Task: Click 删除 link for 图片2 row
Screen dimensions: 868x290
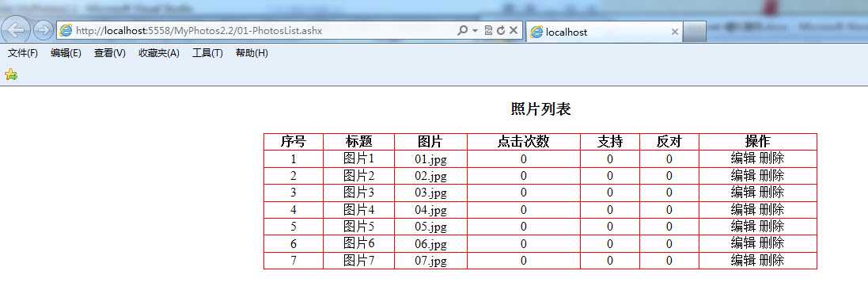Action: click(x=771, y=176)
